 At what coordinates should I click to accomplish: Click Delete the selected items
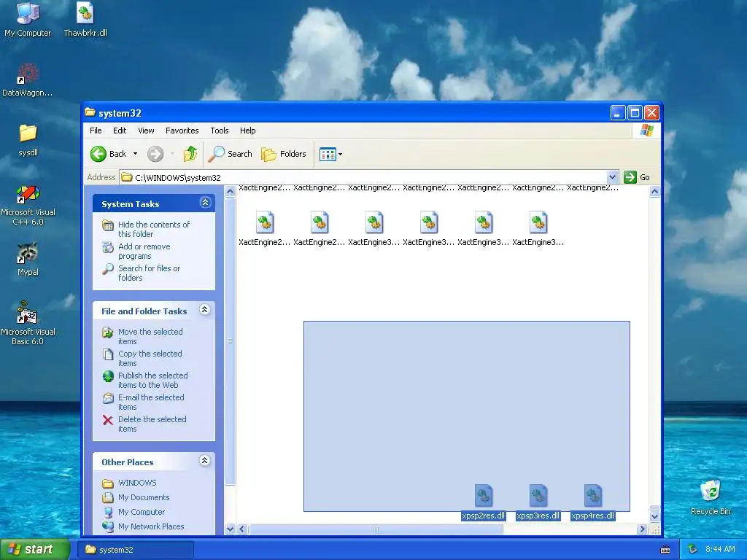click(x=152, y=424)
